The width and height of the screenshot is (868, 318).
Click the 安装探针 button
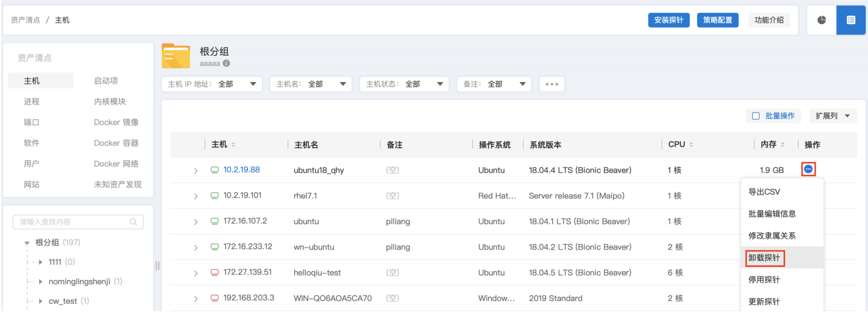(x=668, y=20)
